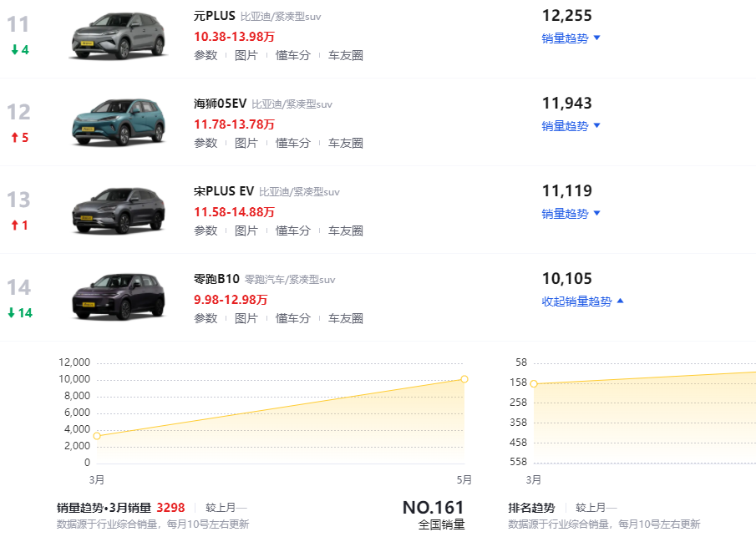
Task: Open 图片 link for 零跑B10
Action: click(246, 319)
